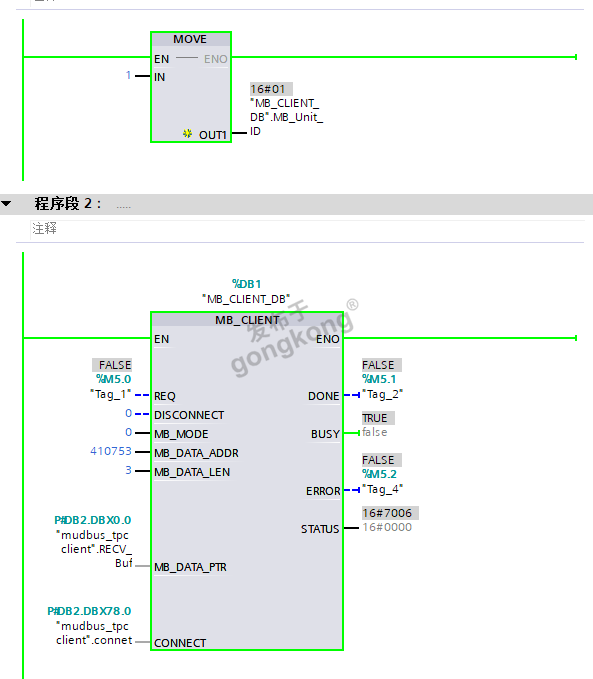Click the EN pin of the MOVE block
The height and width of the screenshot is (679, 593).
tap(162, 59)
